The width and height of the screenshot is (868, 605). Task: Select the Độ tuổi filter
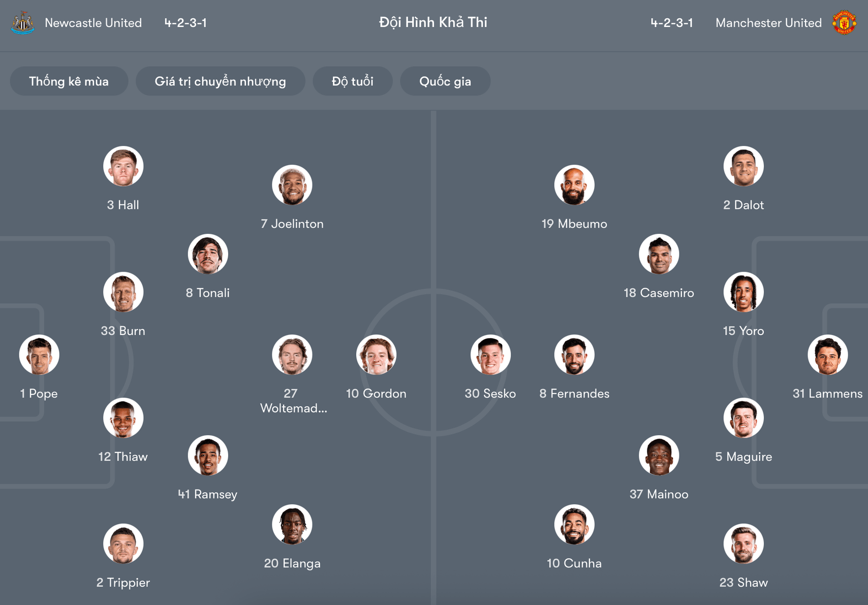[353, 81]
